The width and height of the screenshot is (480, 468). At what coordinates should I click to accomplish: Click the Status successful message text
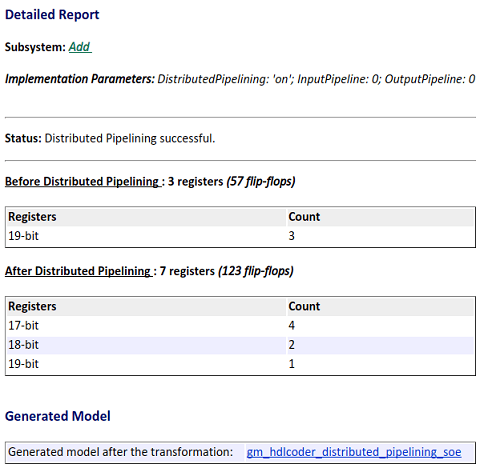pos(130,138)
